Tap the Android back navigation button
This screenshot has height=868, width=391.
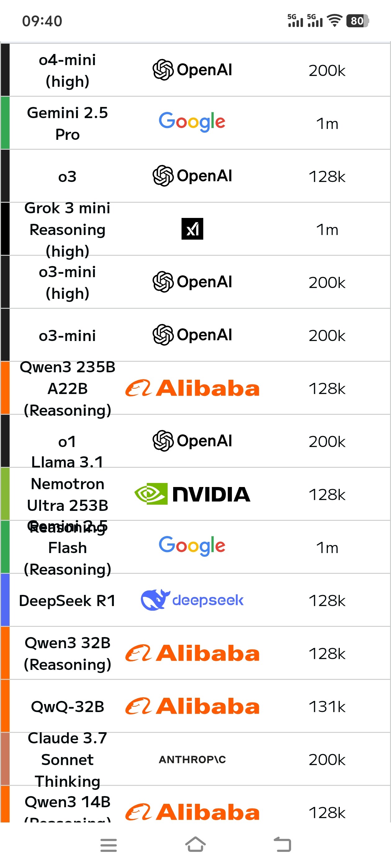click(x=282, y=845)
